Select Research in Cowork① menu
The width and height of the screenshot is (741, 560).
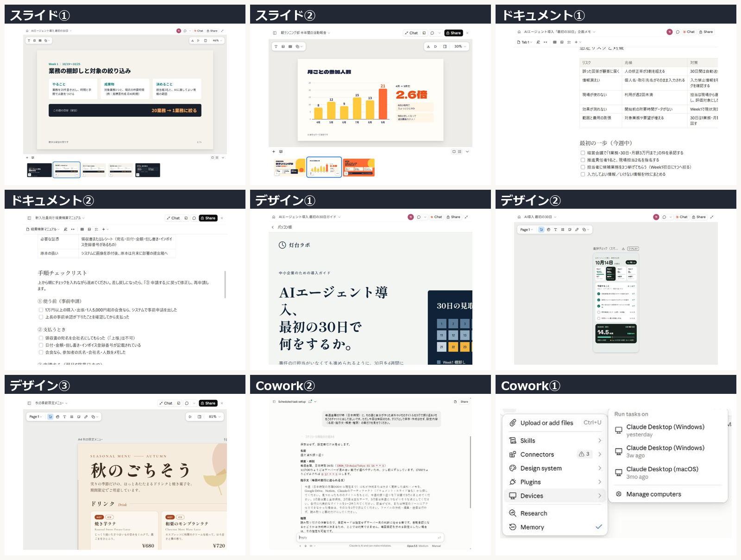555,513
